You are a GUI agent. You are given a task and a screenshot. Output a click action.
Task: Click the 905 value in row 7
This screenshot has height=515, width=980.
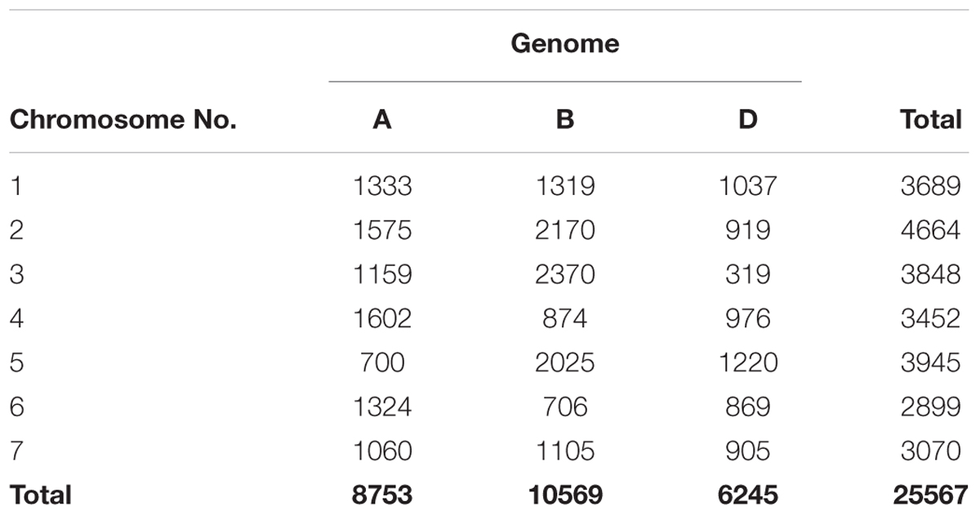coord(747,451)
